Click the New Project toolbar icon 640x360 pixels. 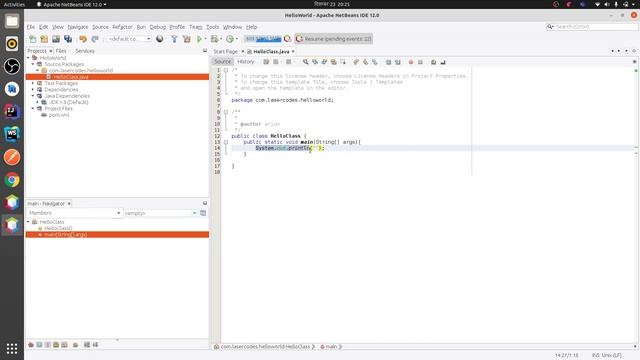(44, 39)
